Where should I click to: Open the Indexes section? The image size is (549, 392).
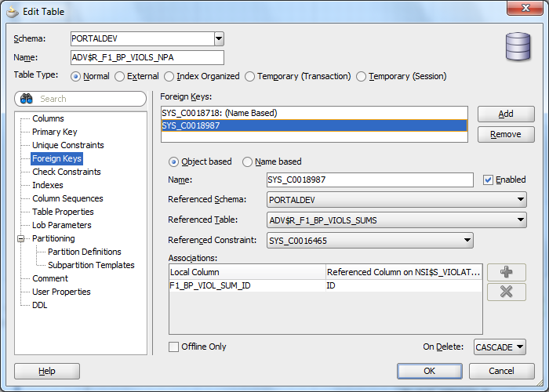(48, 185)
